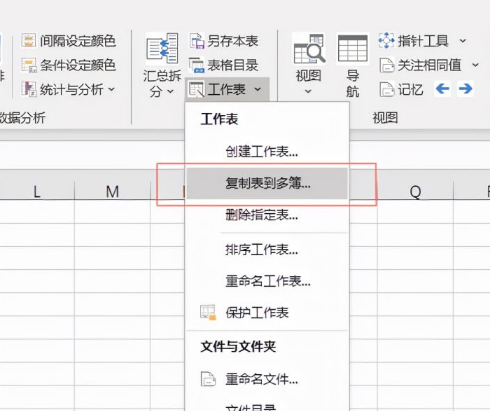The image size is (490, 411).
Task: Choose 重命名文件... text in menu
Action: click(262, 379)
